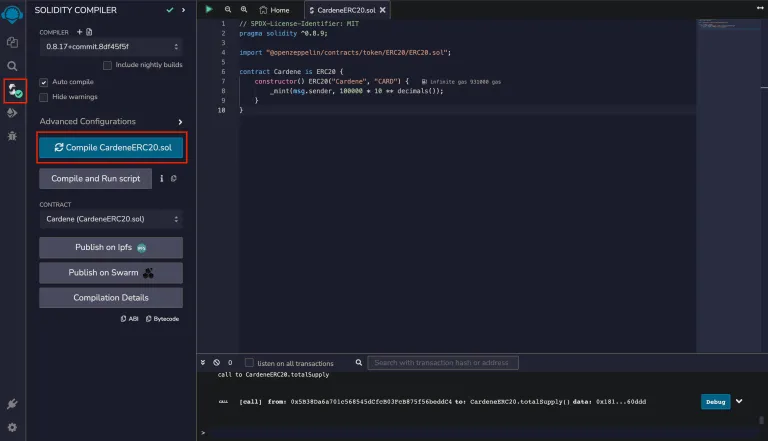Click Publish on Ipfs button
This screenshot has height=441, width=768.
[x=111, y=247]
